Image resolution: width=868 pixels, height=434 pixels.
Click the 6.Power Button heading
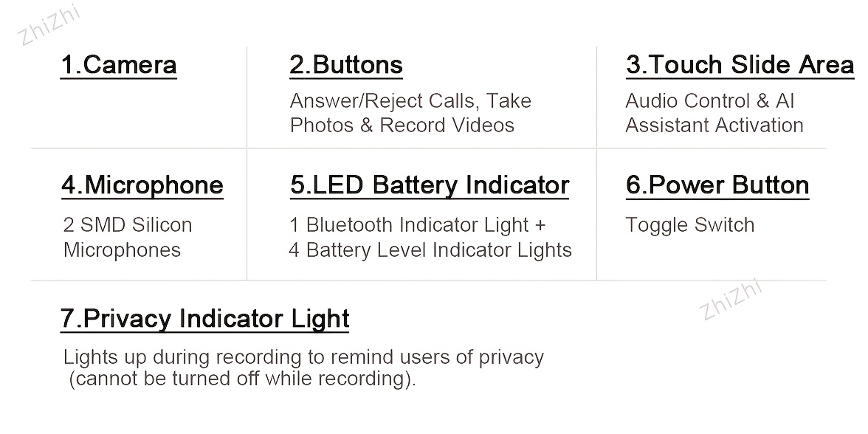(x=717, y=185)
